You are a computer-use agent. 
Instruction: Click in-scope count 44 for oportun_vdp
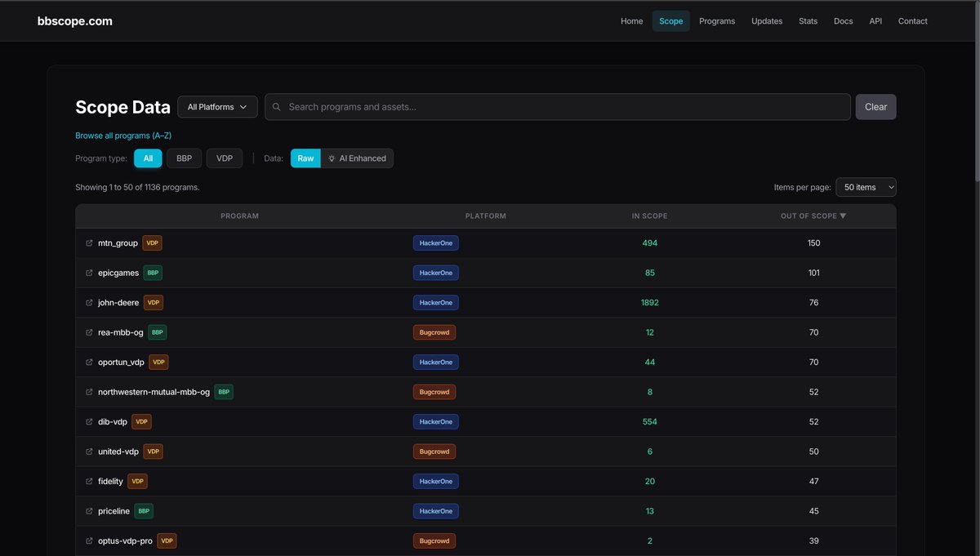coord(650,362)
